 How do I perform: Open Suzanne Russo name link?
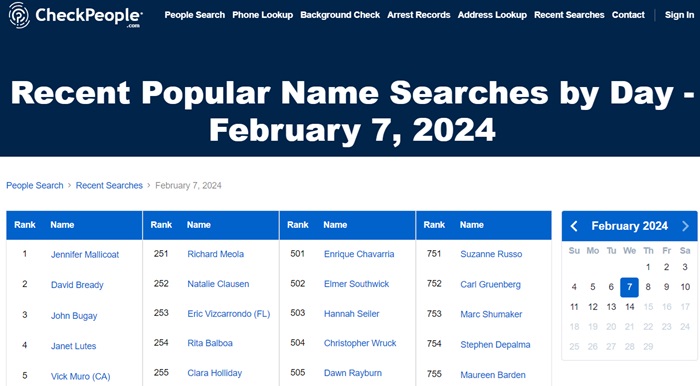(x=491, y=254)
